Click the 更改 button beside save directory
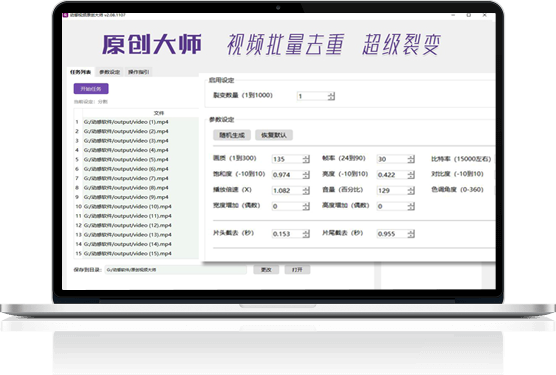 pos(266,270)
